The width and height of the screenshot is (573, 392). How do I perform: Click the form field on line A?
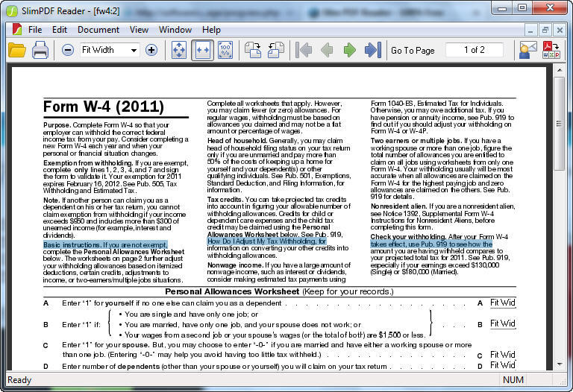[503, 303]
